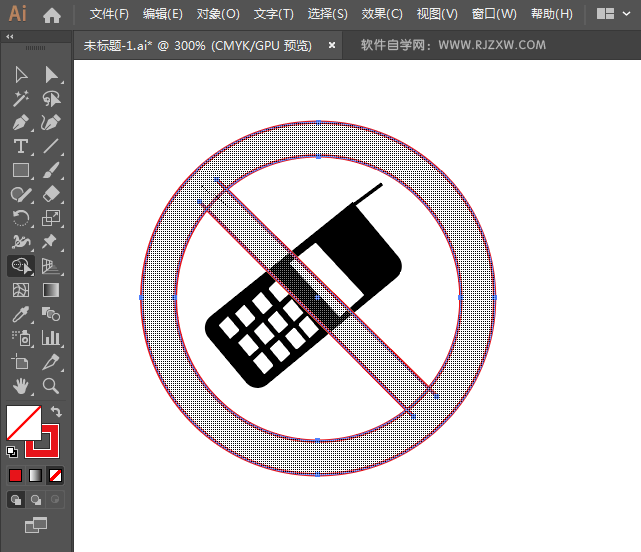Go to the Home screen icon

52,15
